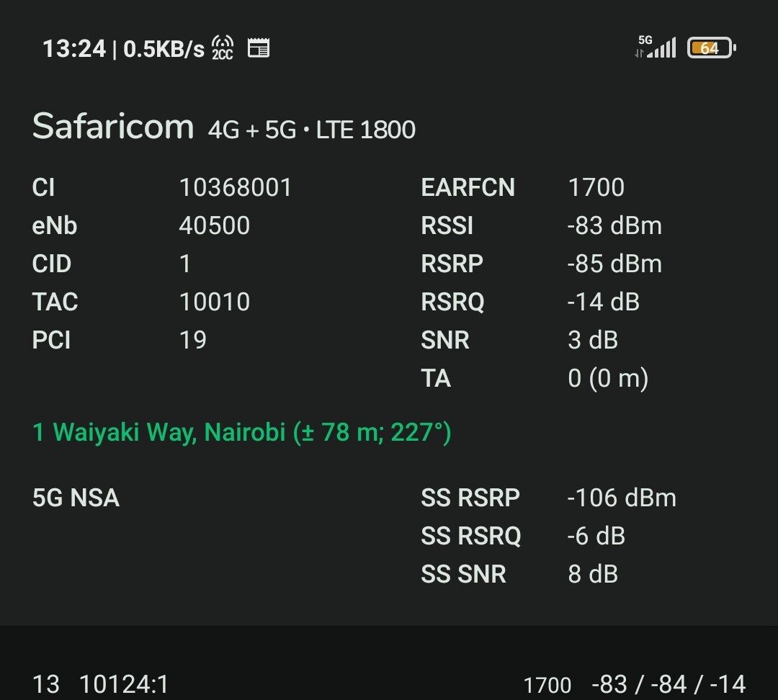Tap the 5G signal strength bars icon

[x=661, y=48]
